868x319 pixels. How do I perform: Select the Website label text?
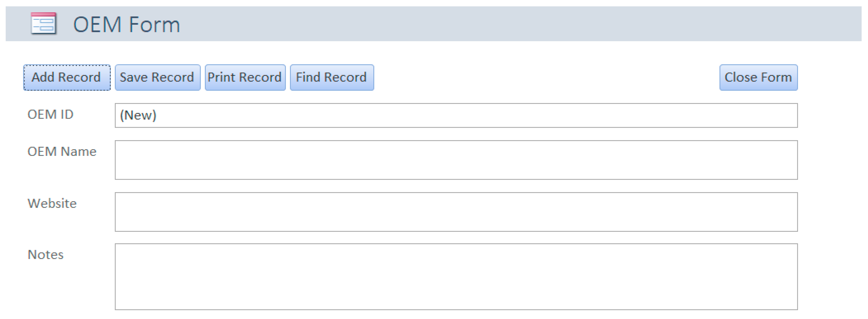coord(52,204)
